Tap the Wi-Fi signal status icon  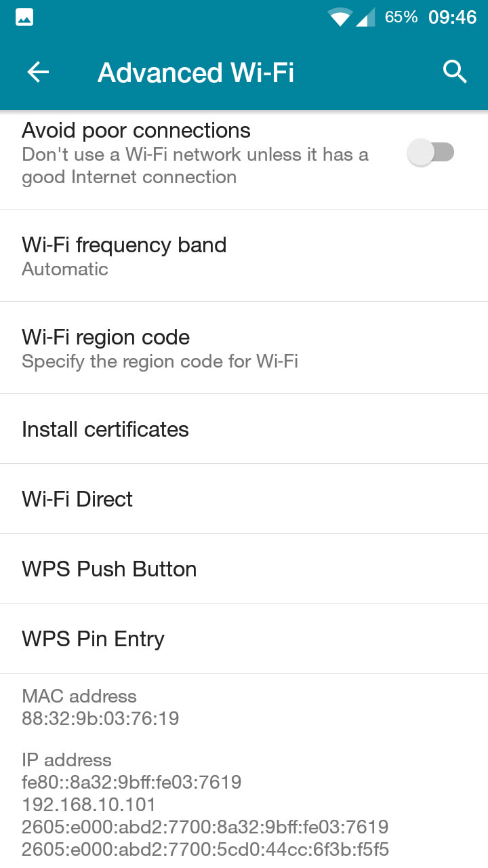[x=339, y=17]
